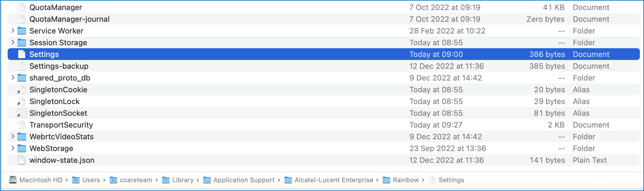644x191 pixels.
Task: Click the Session Storage folder icon
Action: pyautogui.click(x=21, y=42)
